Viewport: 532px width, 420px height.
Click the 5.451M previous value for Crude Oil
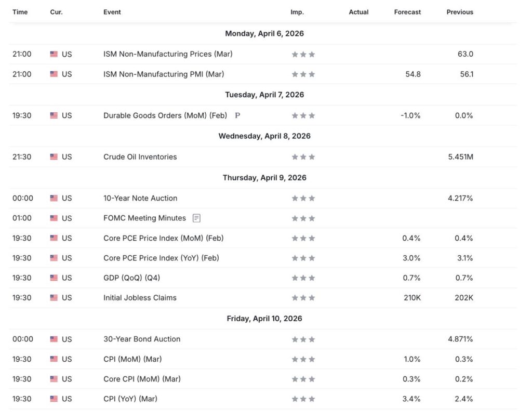460,157
